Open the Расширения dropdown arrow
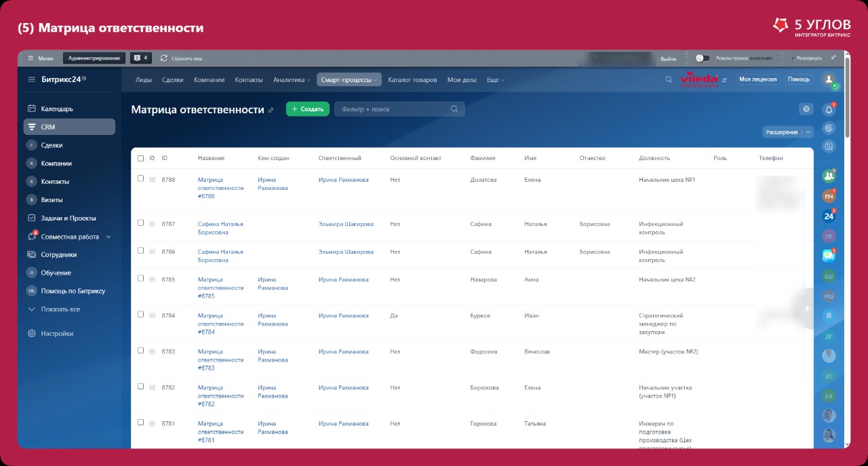The width and height of the screenshot is (868, 466). click(x=808, y=132)
